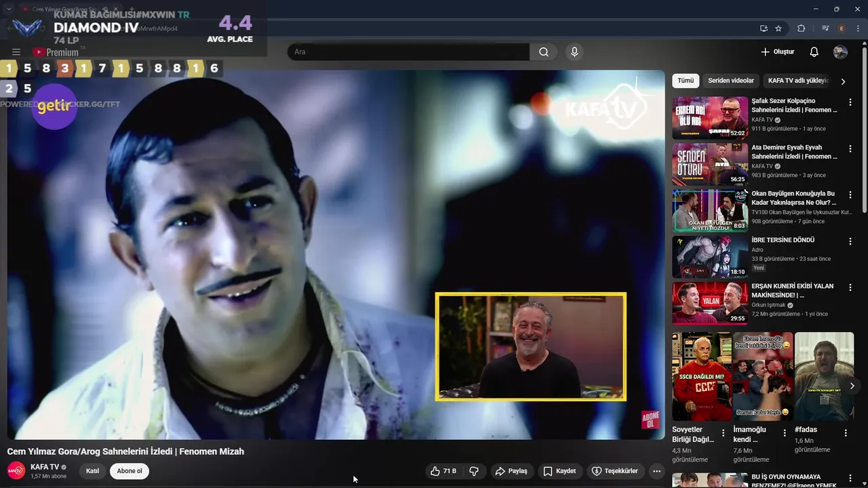This screenshot has width=868, height=488.
Task: Open the KAFA TV channel avatar
Action: [16, 470]
